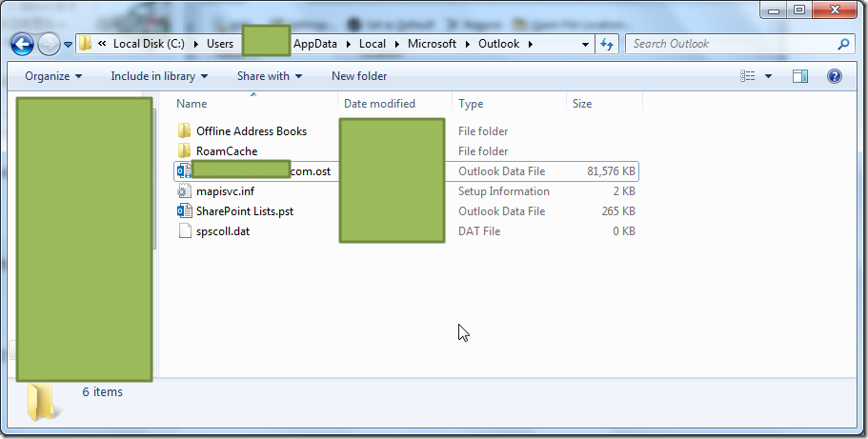Click the Offline Address Books name

click(252, 131)
